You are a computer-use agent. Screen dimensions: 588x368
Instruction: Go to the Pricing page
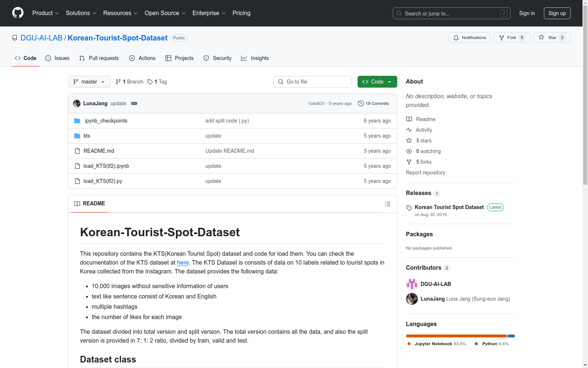(241, 13)
